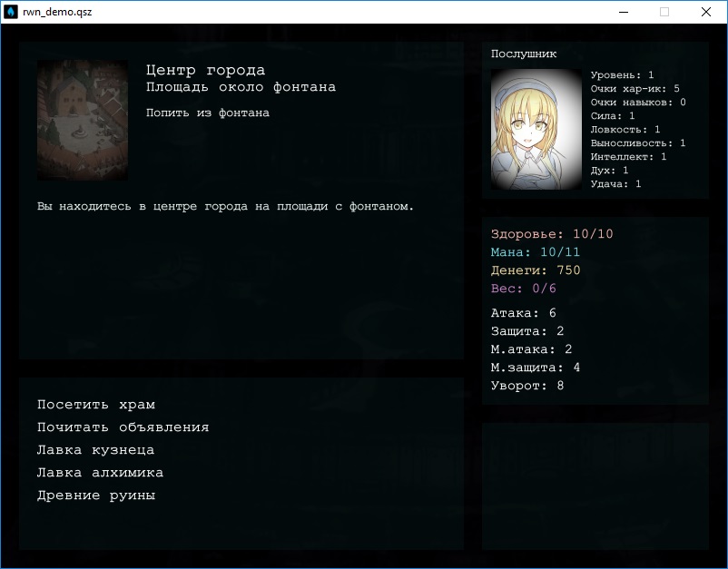Viewport: 728px width, 569px height.
Task: Click the "Мана: 10/11" stat line
Action: 535,252
